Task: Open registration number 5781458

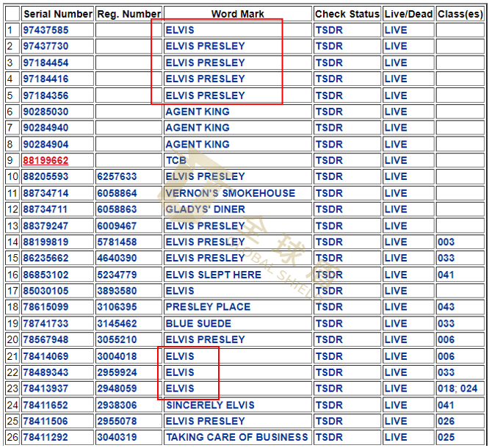Action: click(117, 242)
